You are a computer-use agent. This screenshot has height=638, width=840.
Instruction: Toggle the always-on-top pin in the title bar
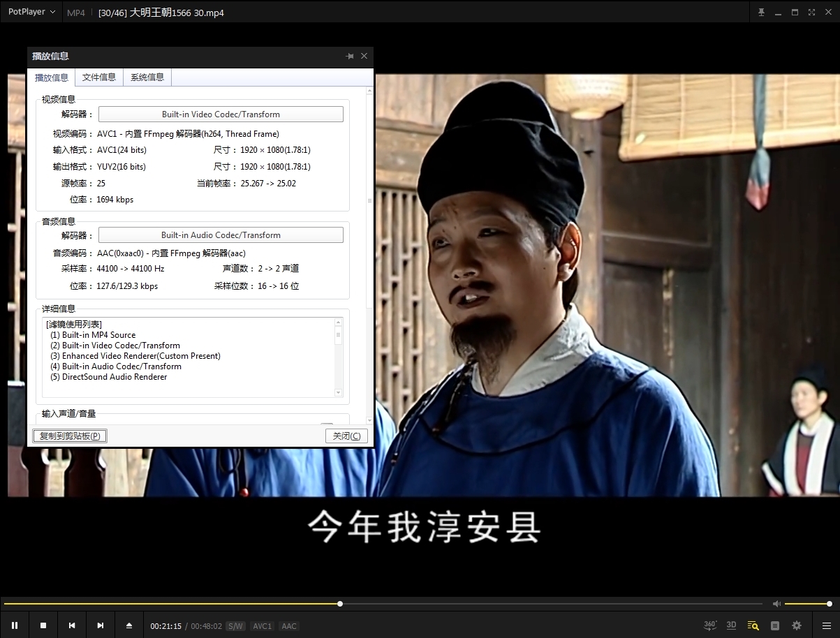(761, 13)
